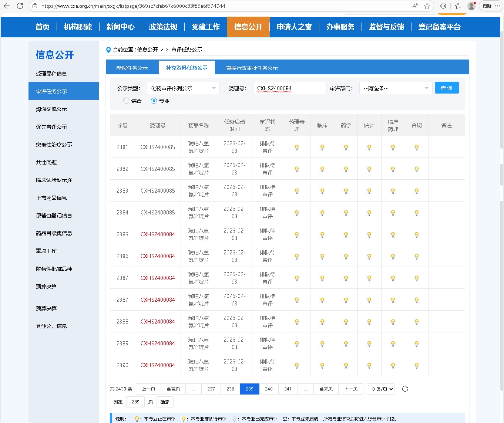This screenshot has height=423, width=504.
Task: Expand the 审评部门 dropdown
Action: pos(396,88)
